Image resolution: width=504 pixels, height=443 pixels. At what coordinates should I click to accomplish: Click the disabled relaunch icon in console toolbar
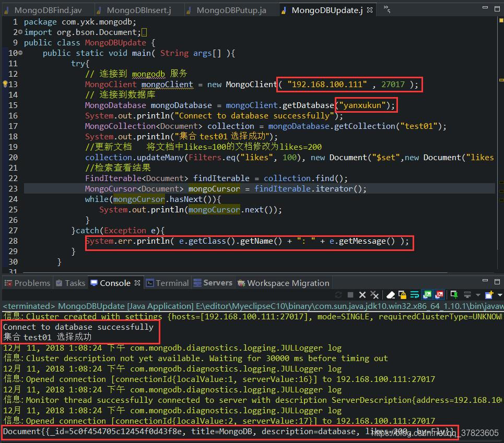338,295
